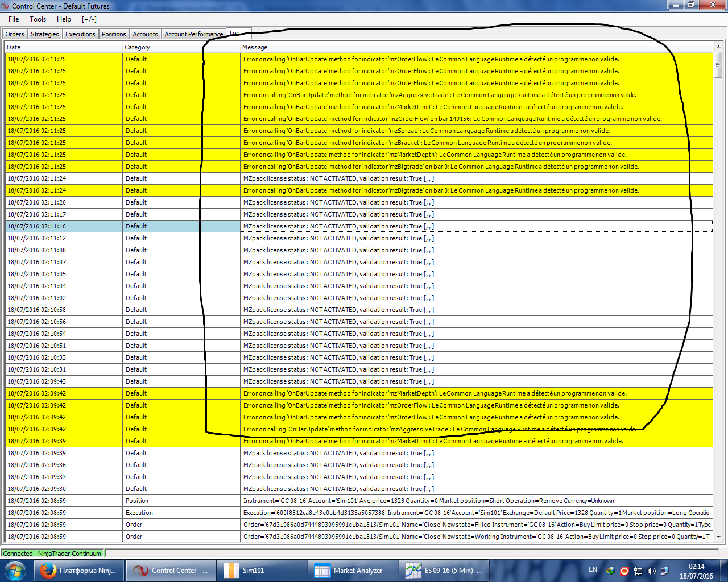The height and width of the screenshot is (582, 728).
Task: Open the Help menu
Action: point(64,19)
